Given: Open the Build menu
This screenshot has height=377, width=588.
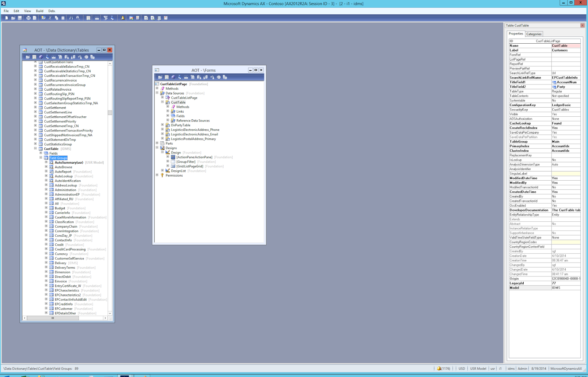Looking at the screenshot, I should coord(39,11).
